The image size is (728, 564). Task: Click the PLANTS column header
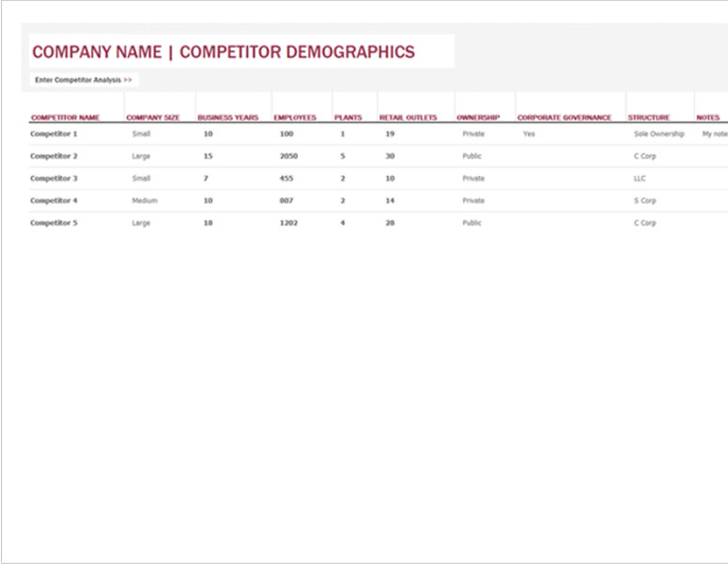point(348,118)
